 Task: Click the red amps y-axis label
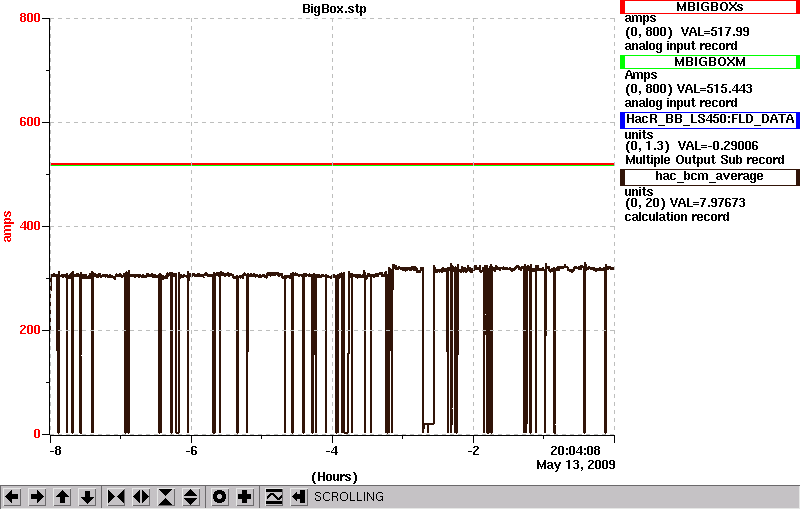pyautogui.click(x=7, y=226)
